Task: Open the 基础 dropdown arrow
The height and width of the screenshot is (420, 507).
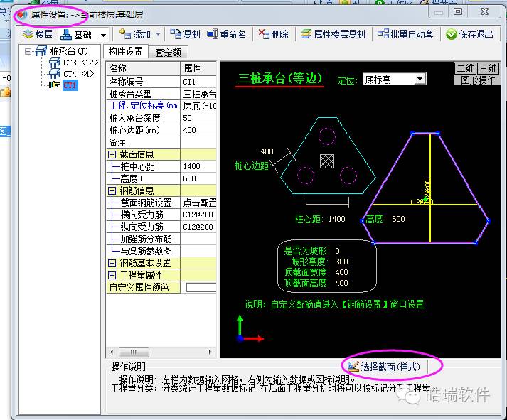Action: 103,35
